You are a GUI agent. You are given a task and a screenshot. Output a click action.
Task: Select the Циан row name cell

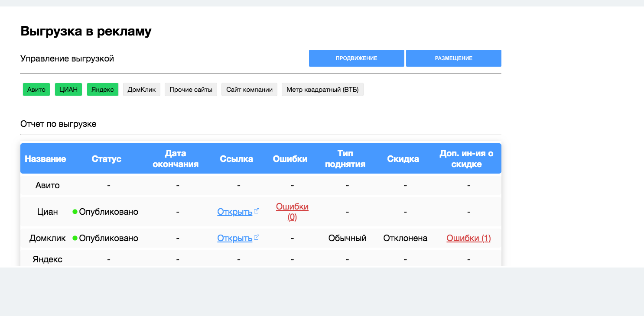(48, 212)
